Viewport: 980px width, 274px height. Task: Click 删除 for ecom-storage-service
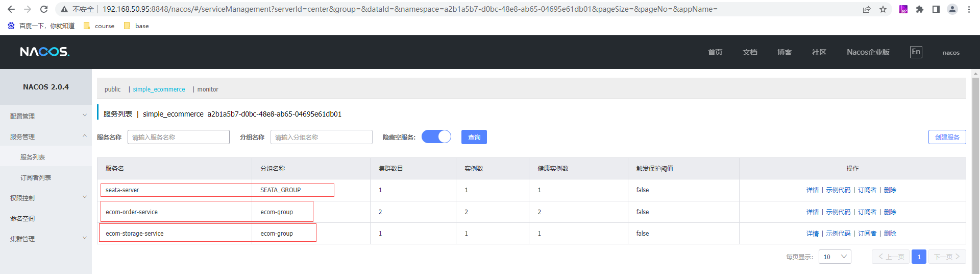[890, 233]
